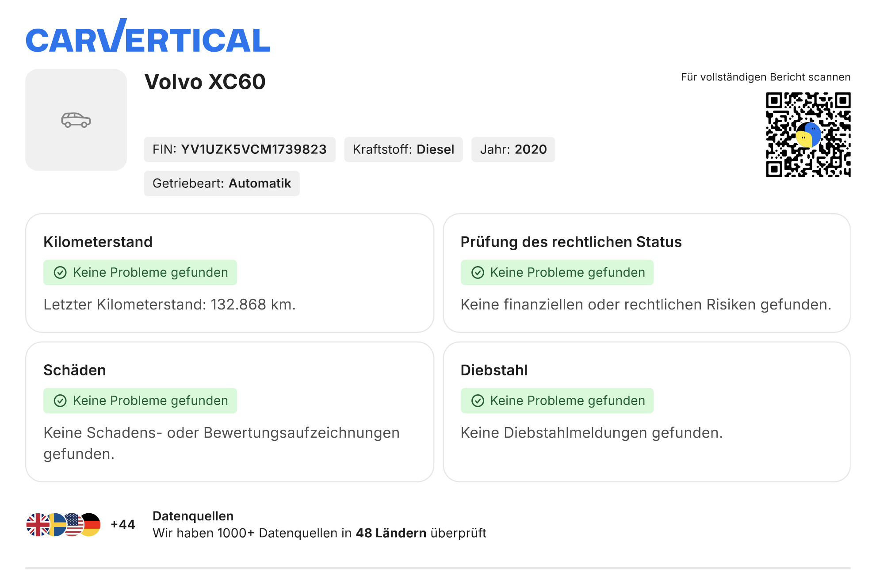Screen dimensions: 872x588
Task: Click 'Für vollständigen Bericht scannen' text
Action: (x=765, y=77)
